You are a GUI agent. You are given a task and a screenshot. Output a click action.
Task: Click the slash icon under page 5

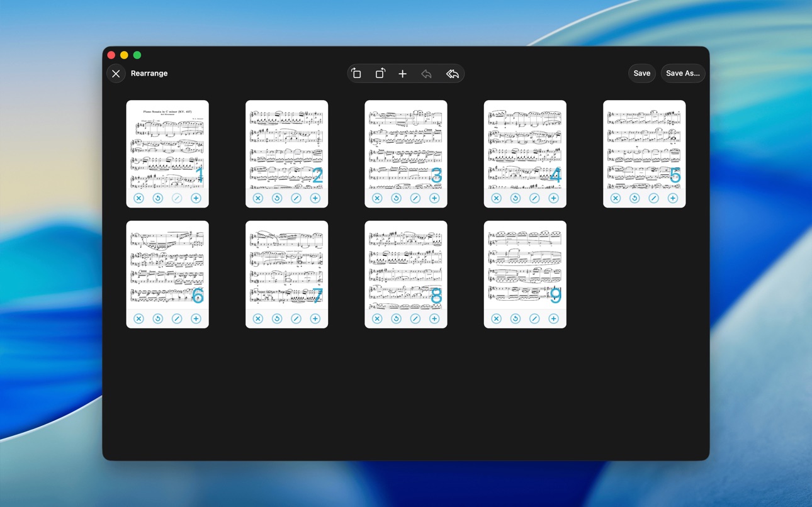[654, 198]
